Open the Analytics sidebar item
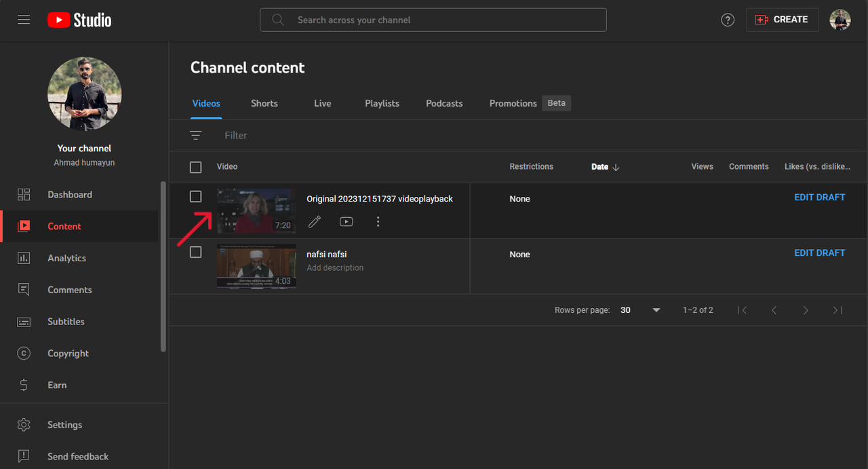Screen dimensions: 868x469 click(79, 258)
